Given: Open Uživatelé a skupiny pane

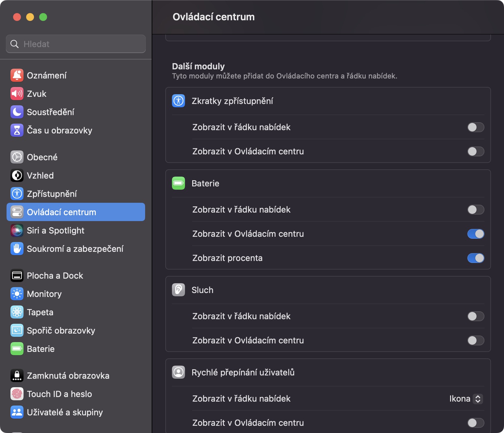Looking at the screenshot, I should (65, 412).
